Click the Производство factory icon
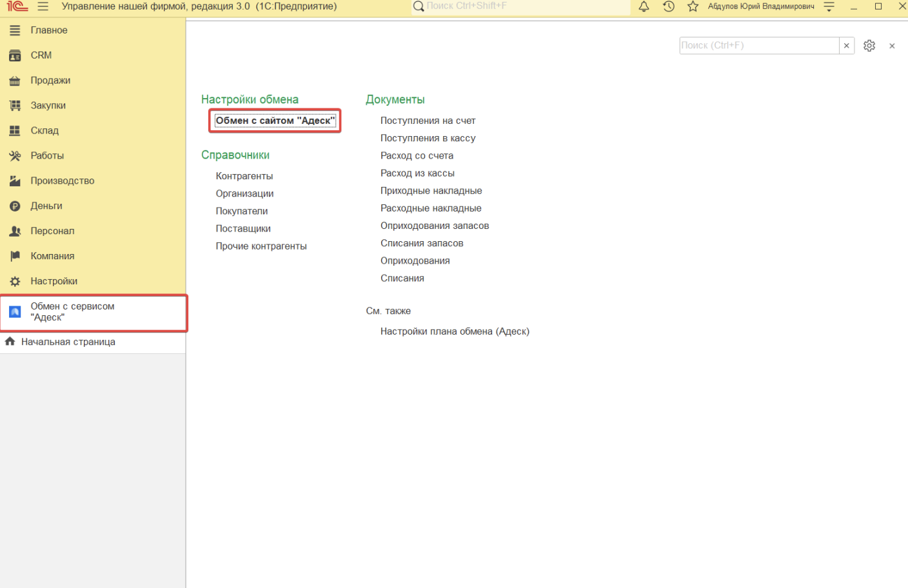This screenshot has width=908, height=588. (15, 181)
